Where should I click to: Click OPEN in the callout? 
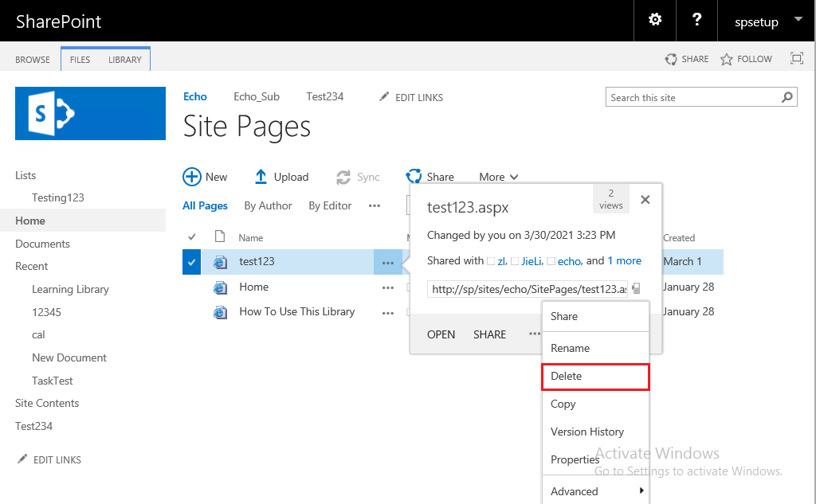coord(441,334)
